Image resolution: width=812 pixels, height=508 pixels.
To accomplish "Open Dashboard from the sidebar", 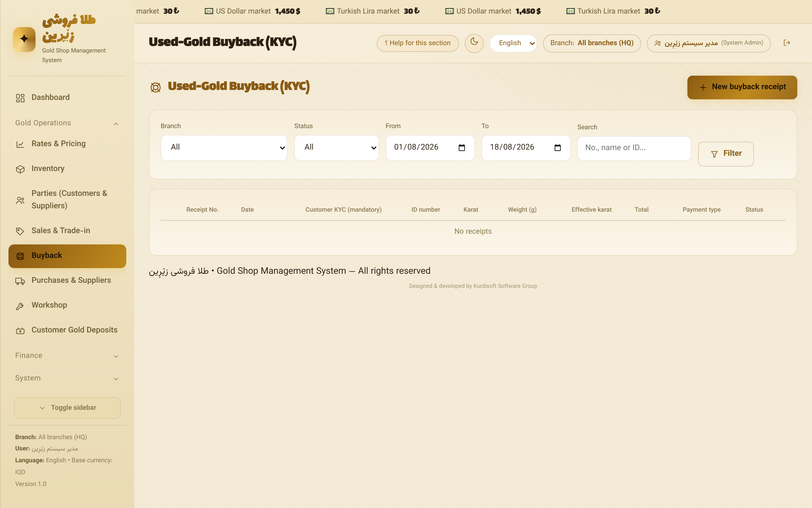I will pos(67,98).
